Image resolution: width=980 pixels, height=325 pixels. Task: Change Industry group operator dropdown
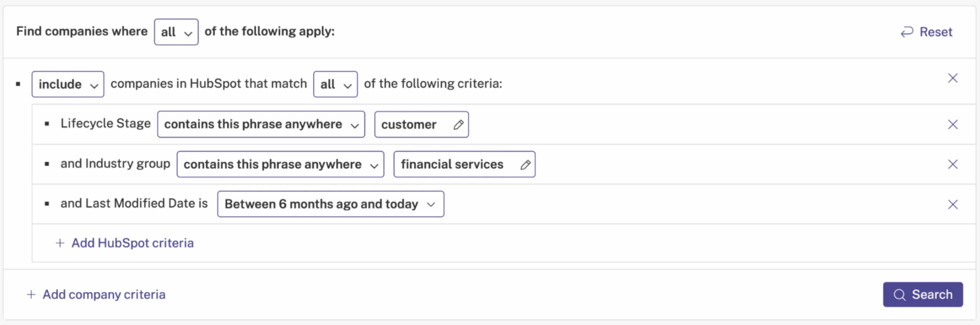[280, 164]
